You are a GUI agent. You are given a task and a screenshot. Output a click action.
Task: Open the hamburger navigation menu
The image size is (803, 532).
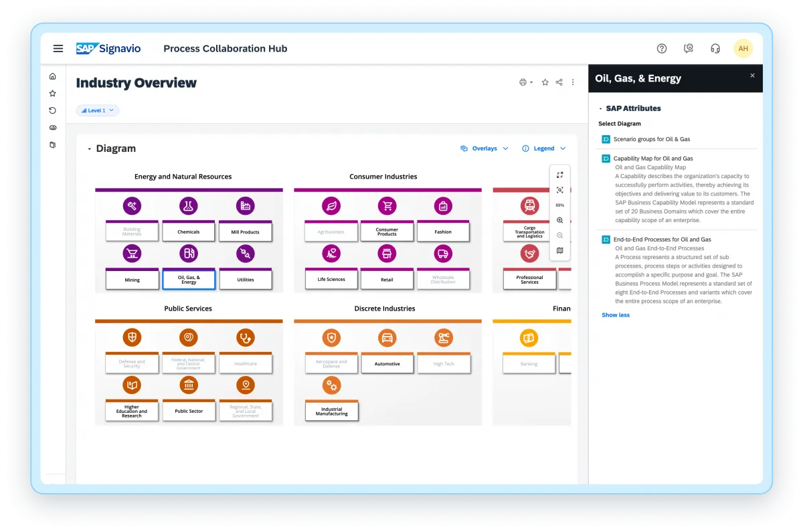click(58, 49)
